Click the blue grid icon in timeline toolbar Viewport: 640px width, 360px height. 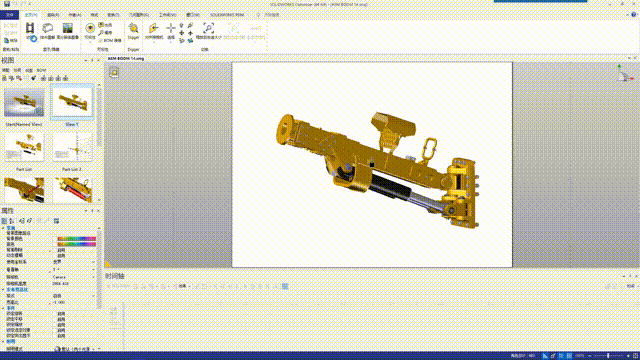[285, 287]
